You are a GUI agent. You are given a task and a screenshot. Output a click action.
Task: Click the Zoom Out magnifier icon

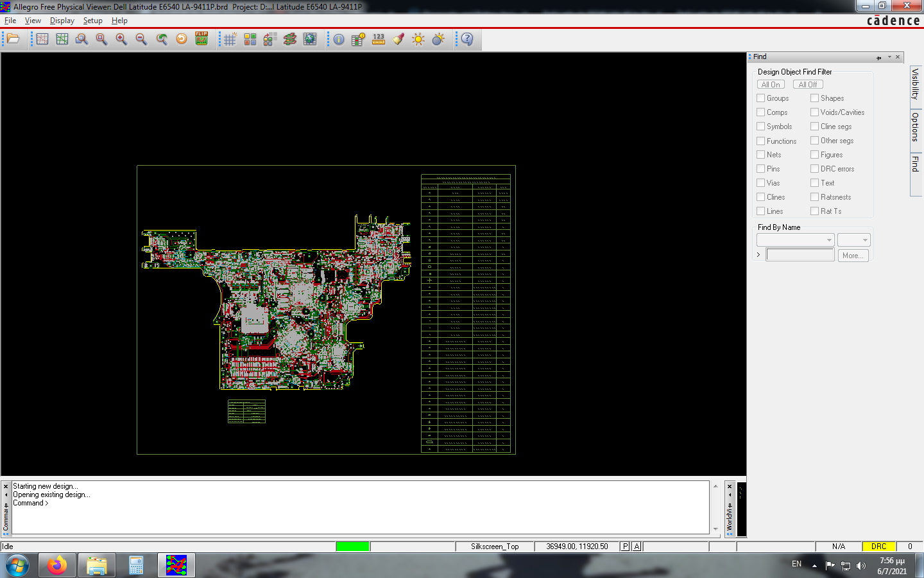[x=141, y=39]
